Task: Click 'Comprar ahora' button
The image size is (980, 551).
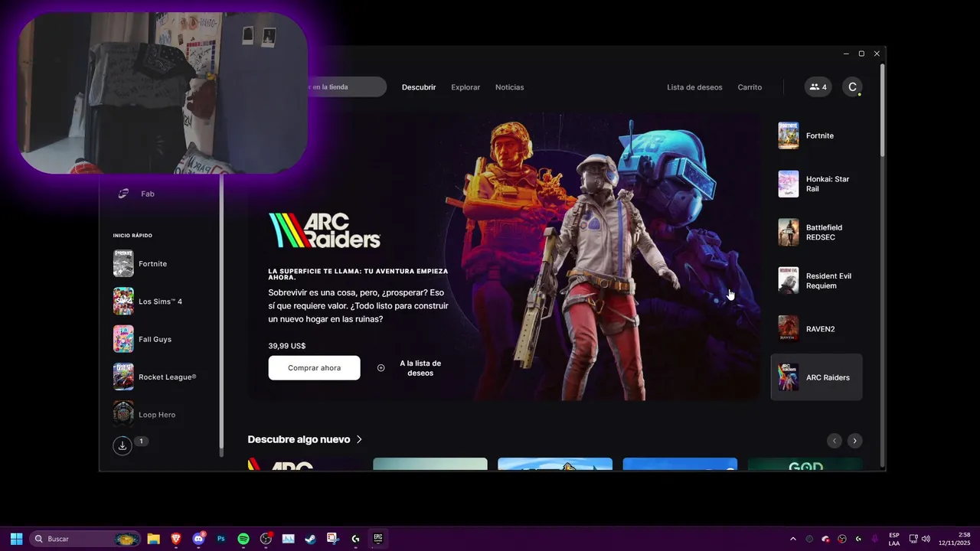Action: pos(314,368)
